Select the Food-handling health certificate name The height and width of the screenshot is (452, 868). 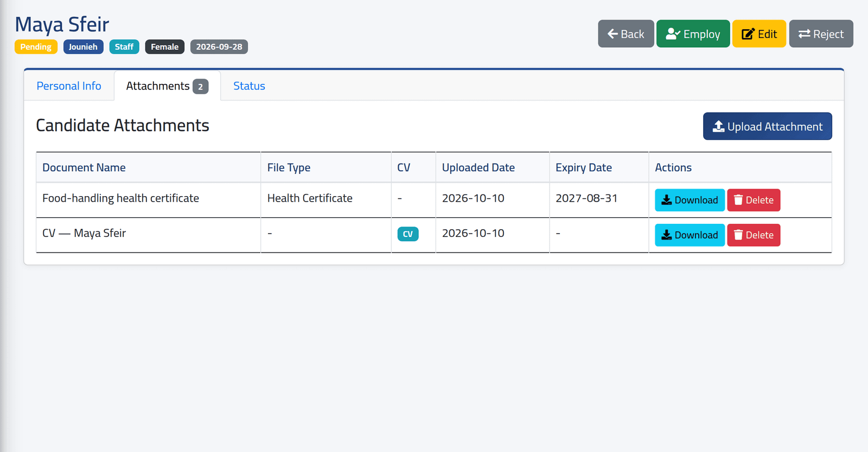click(120, 198)
